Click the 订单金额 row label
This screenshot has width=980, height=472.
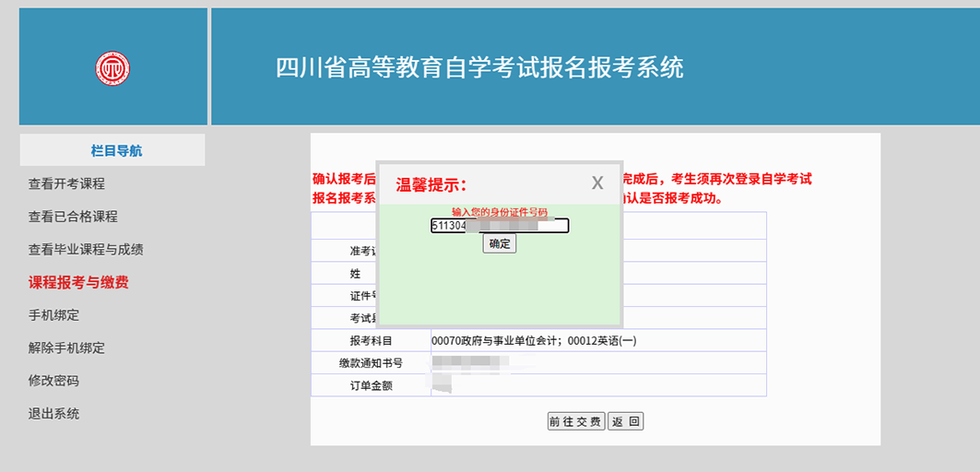(371, 385)
